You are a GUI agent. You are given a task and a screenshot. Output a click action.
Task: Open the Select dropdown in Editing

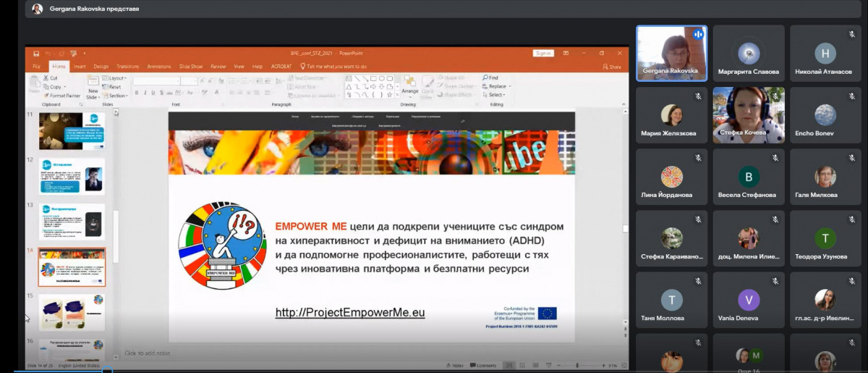click(493, 95)
